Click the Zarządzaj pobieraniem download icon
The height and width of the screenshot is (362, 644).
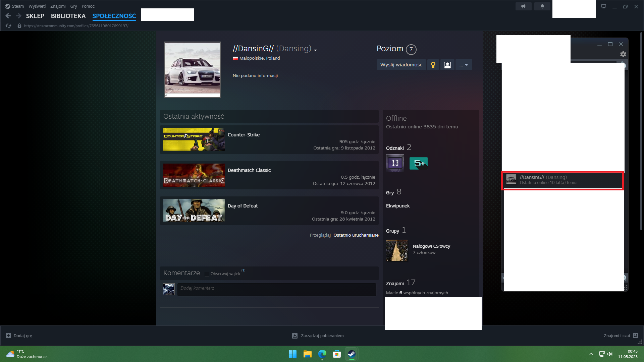pos(295,336)
